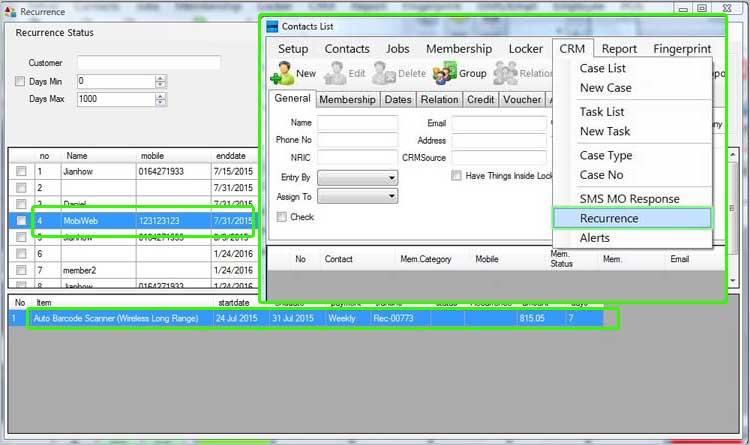Increase Days Max with up arrow

pyautogui.click(x=161, y=96)
